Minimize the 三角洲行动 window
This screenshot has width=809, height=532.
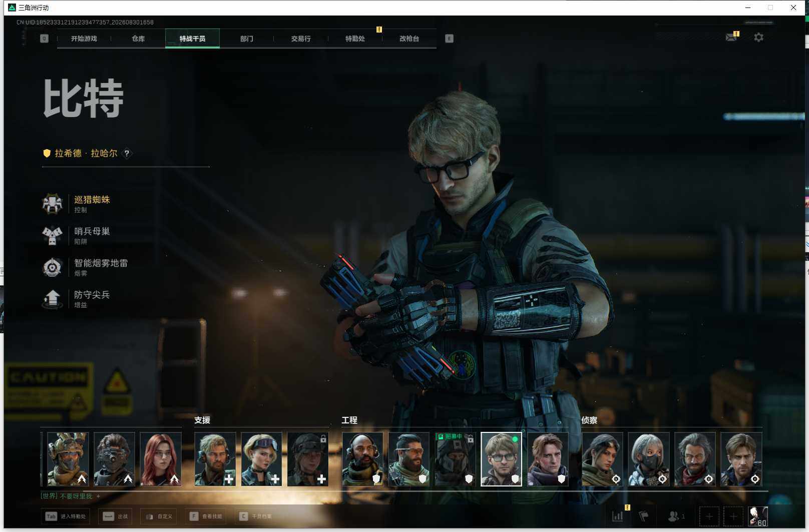pos(748,8)
